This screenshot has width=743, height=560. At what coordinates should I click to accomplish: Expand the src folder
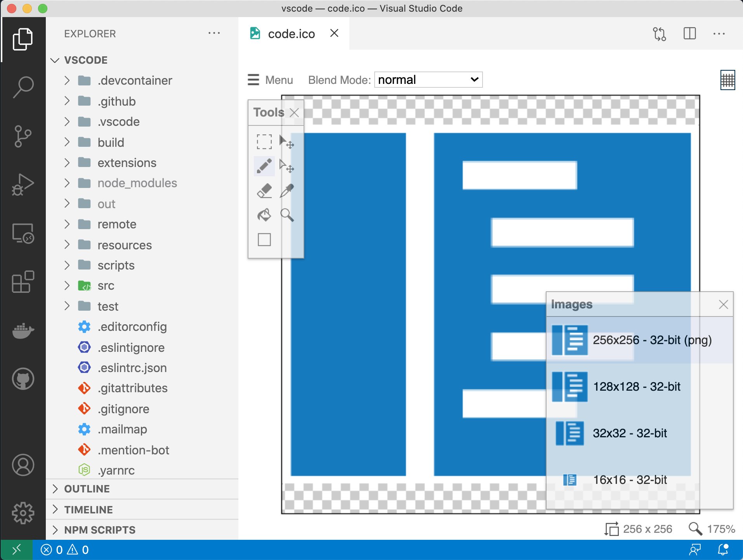click(142, 286)
